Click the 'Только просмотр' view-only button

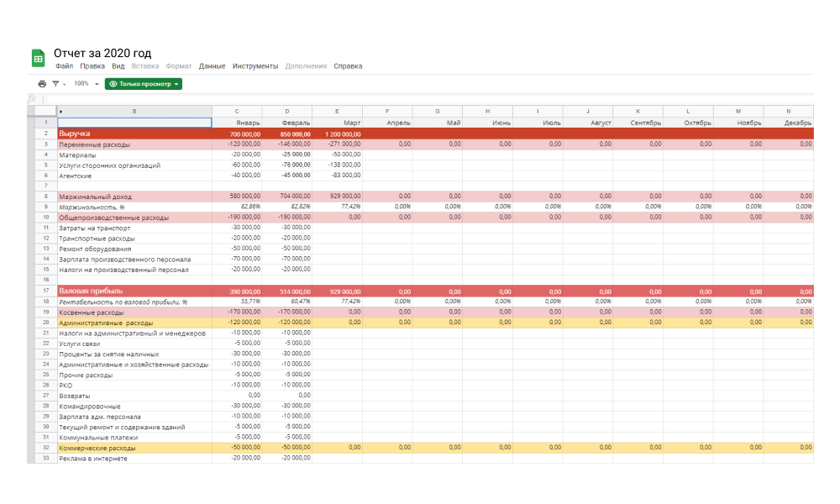pyautogui.click(x=143, y=83)
